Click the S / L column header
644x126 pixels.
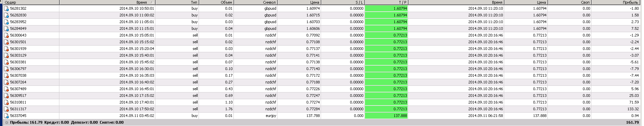[343, 2]
